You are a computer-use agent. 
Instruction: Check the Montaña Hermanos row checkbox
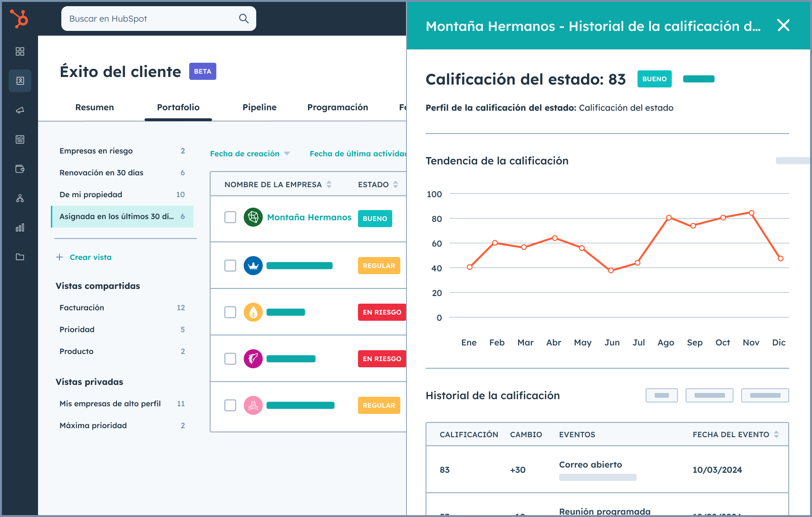[230, 217]
